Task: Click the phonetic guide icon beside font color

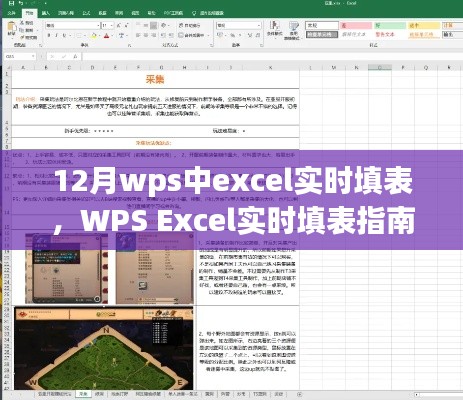Action: 121,35
